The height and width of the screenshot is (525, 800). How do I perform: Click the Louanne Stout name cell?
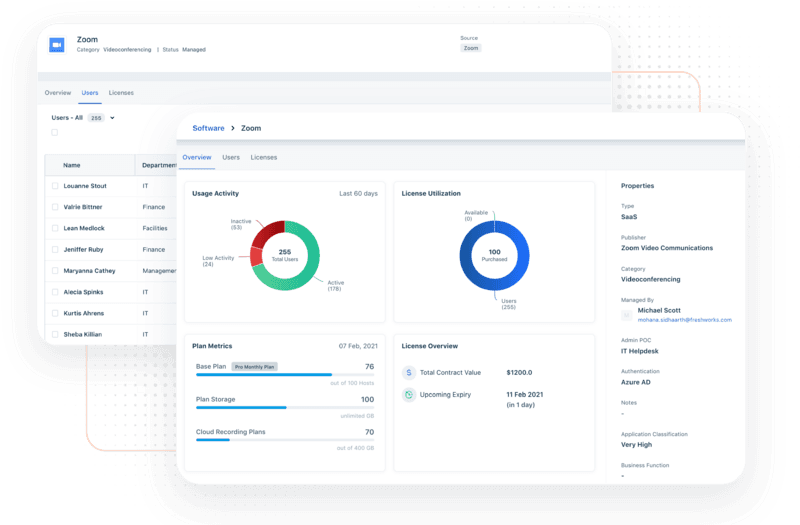click(85, 186)
